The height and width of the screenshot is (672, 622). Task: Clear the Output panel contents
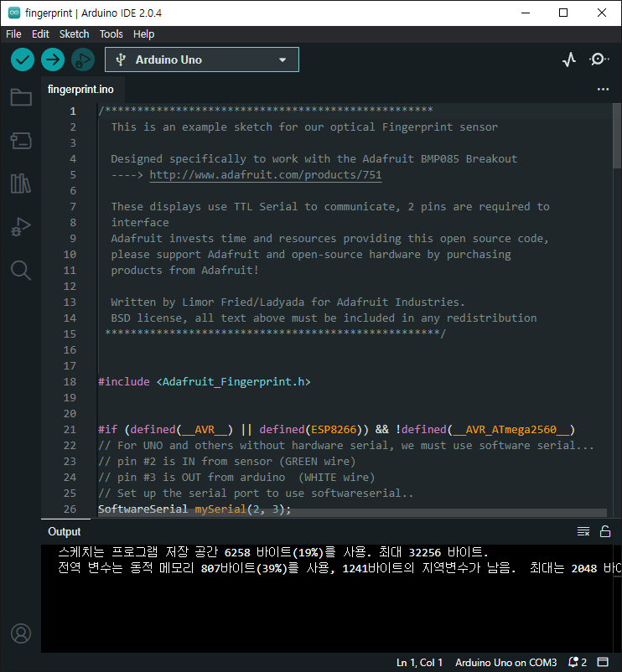point(583,531)
